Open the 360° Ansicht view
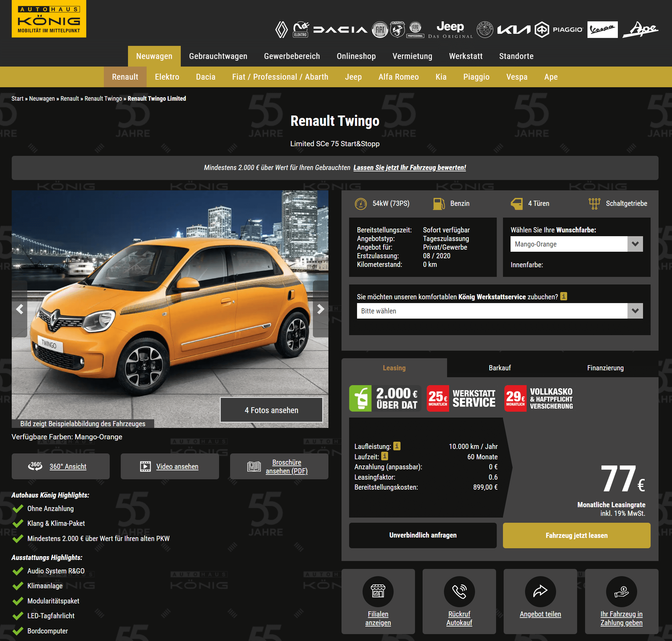The width and height of the screenshot is (672, 641). coord(61,467)
